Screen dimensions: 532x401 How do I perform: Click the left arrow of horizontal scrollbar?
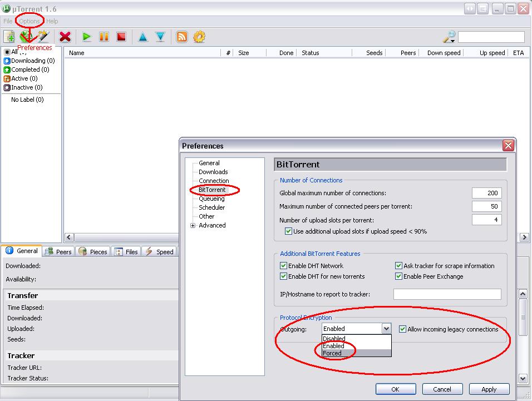69,237
